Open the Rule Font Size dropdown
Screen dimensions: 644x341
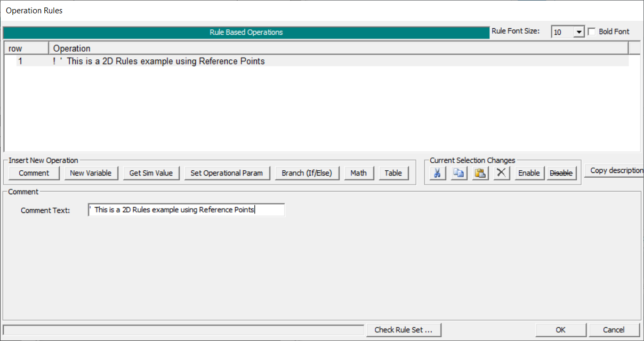point(579,32)
